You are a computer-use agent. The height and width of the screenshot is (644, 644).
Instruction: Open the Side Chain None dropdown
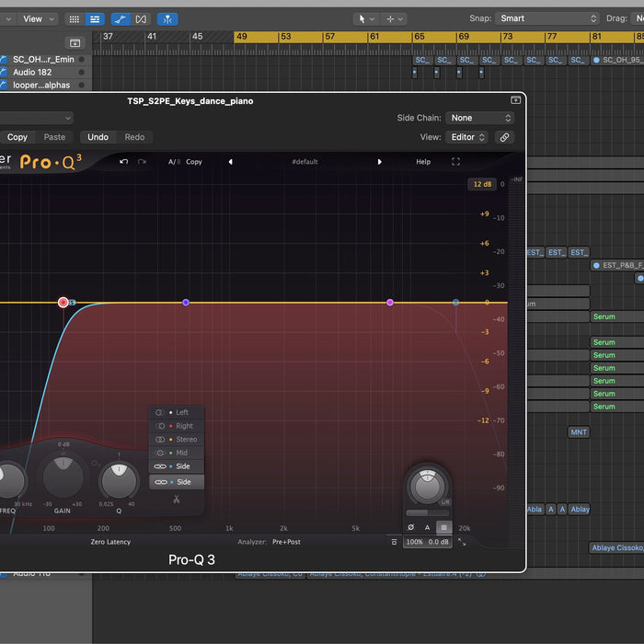[479, 118]
